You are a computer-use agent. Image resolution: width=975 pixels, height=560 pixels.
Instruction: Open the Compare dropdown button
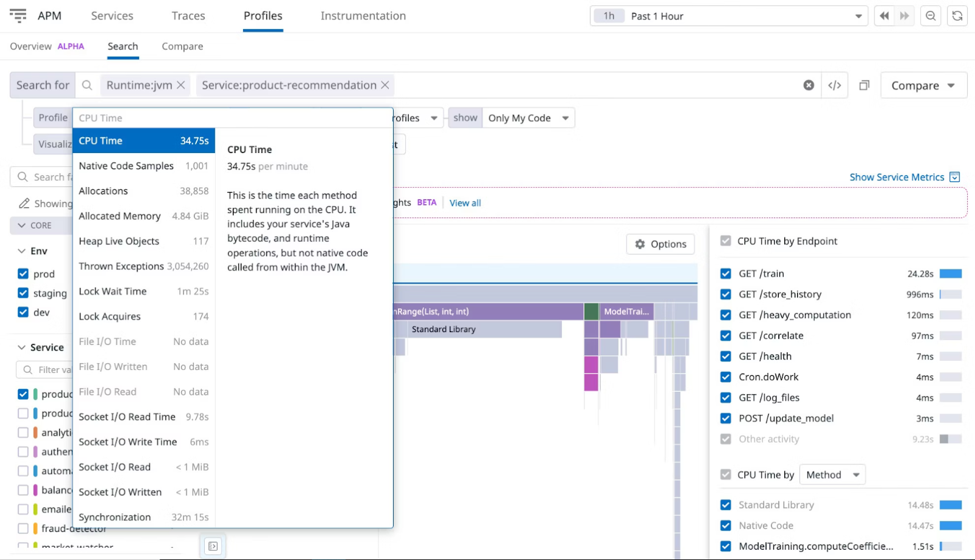(x=923, y=85)
